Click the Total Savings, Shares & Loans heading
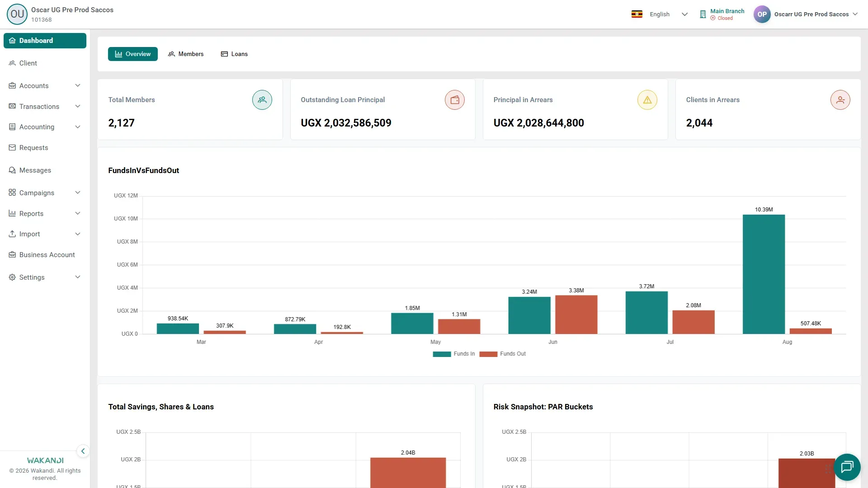This screenshot has width=868, height=488. click(x=161, y=407)
